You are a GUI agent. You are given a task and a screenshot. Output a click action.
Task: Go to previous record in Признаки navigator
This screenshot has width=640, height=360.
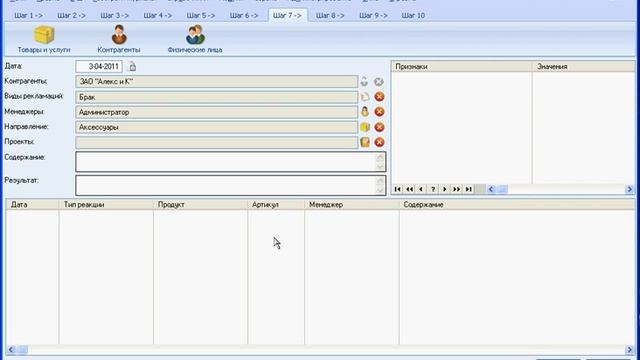coord(421,189)
